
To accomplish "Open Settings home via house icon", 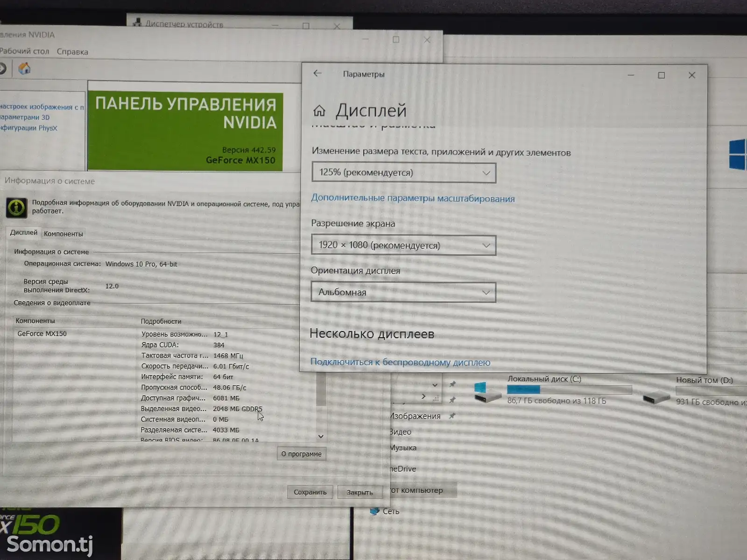I will (x=319, y=111).
